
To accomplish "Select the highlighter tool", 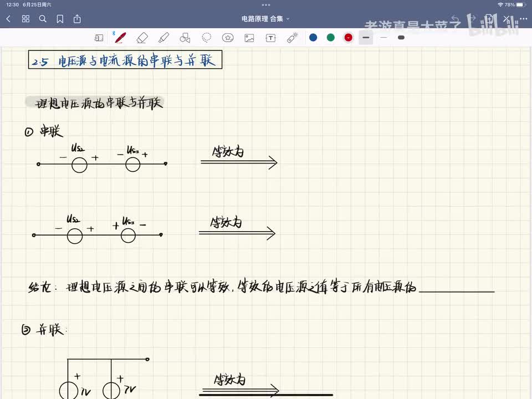I will coord(164,38).
